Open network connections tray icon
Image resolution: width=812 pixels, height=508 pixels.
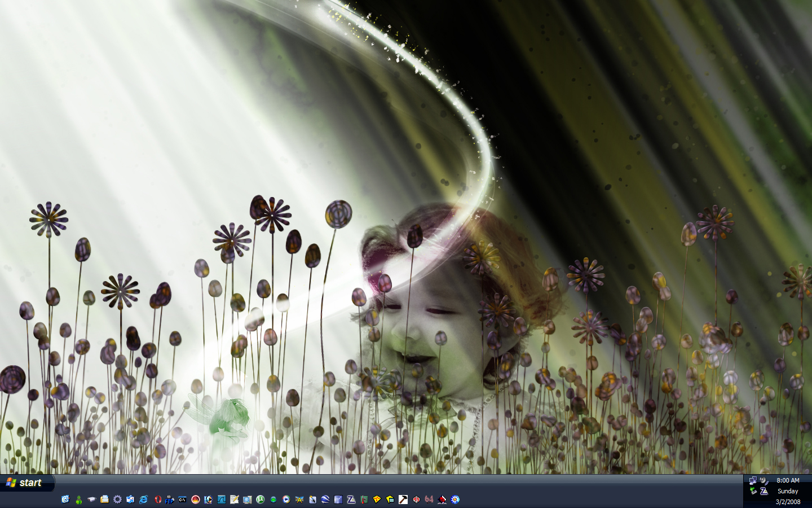tap(753, 480)
